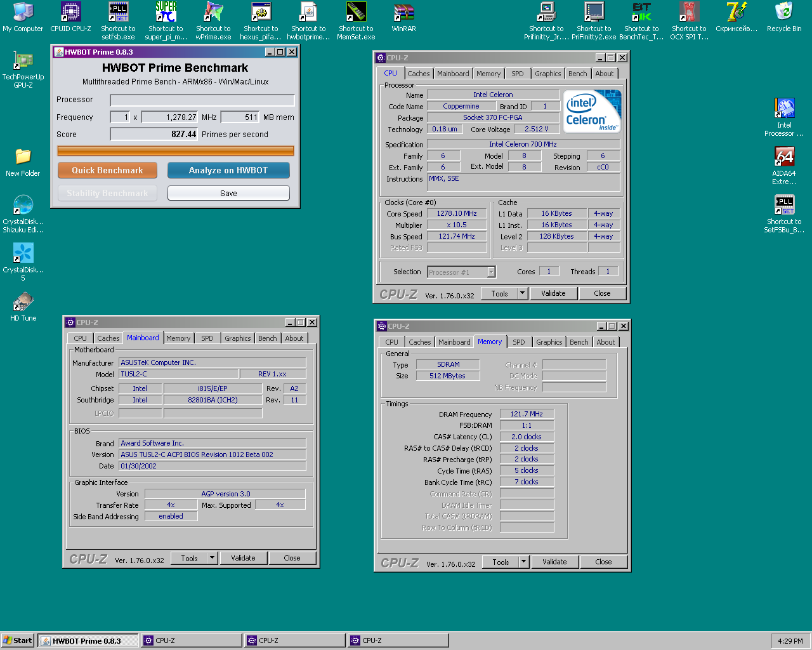This screenshot has height=650, width=812.
Task: Click Validate in the top CPU-Z window
Action: 553,293
